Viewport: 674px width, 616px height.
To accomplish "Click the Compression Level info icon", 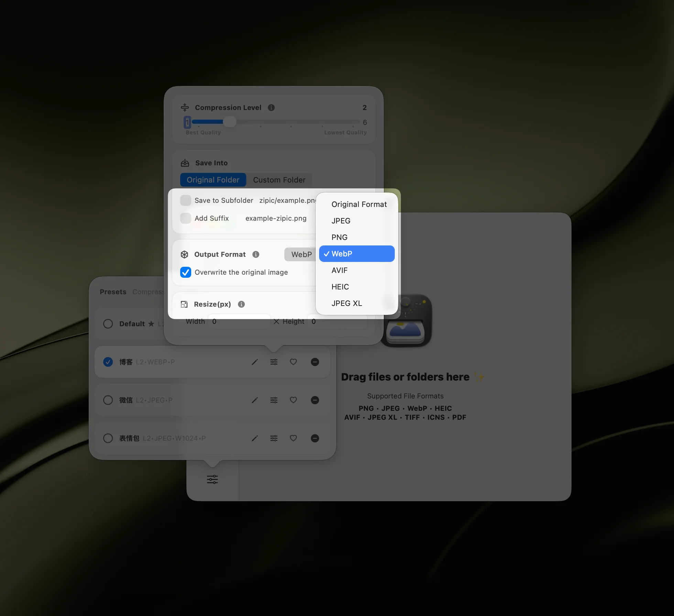I will coord(271,107).
